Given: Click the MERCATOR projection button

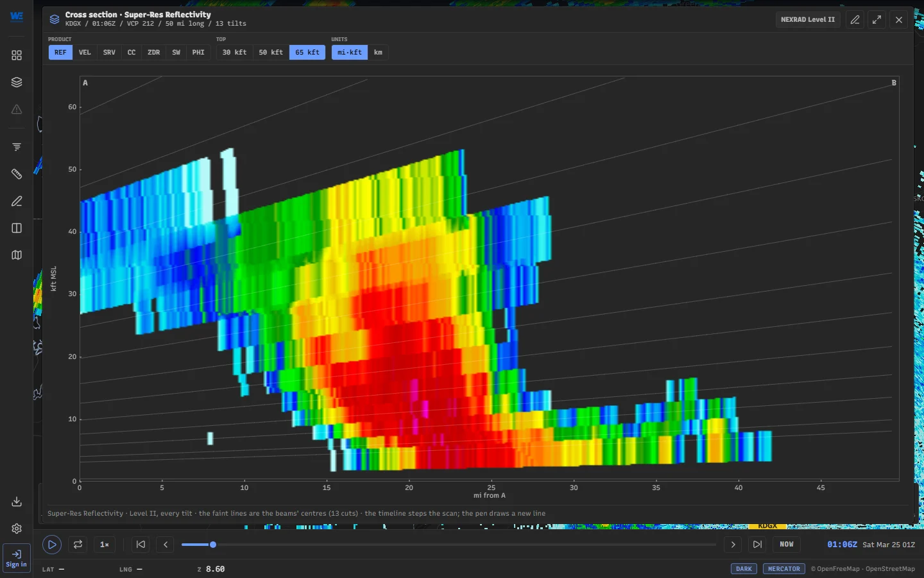Looking at the screenshot, I should pos(784,569).
